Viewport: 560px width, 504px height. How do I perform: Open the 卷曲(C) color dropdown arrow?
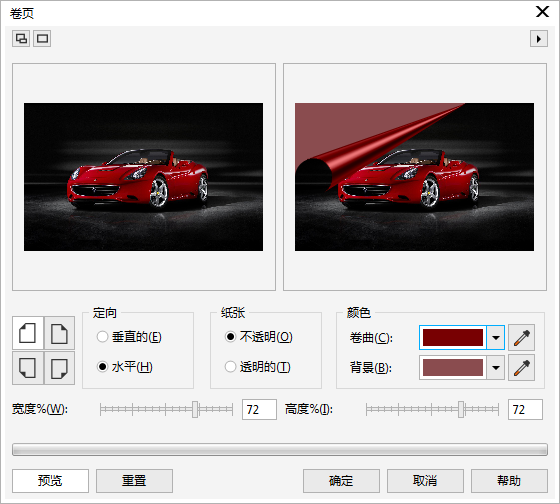click(x=496, y=338)
